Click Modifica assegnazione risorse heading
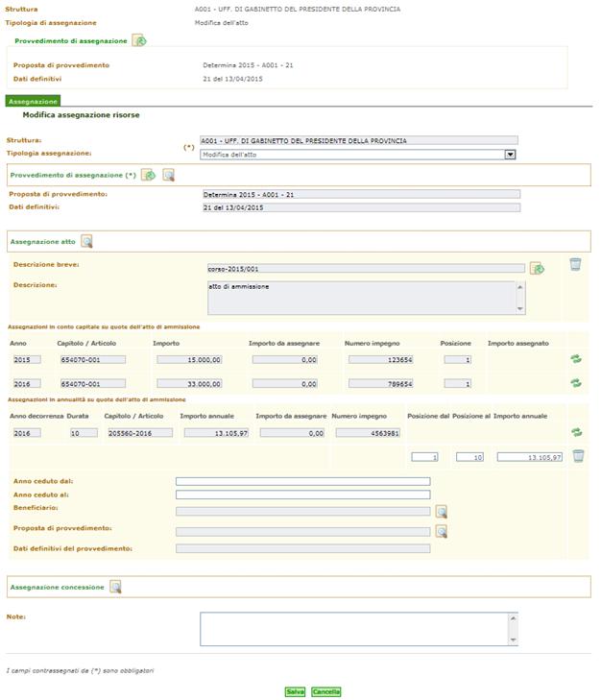The width and height of the screenshot is (601, 700). pos(82,114)
